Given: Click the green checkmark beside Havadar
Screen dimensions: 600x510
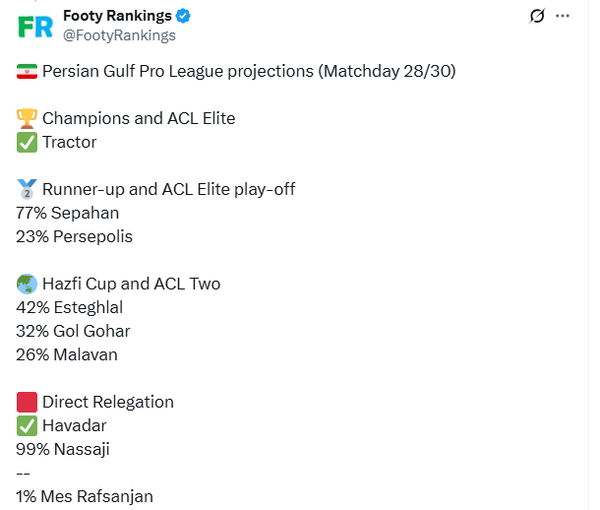Looking at the screenshot, I should [27, 426].
